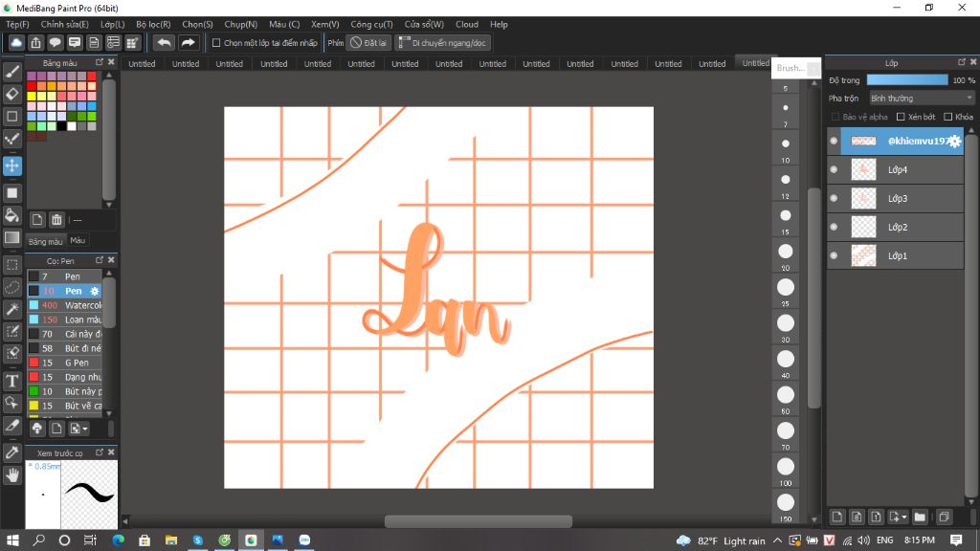Open File Explorer on taskbar

[x=170, y=540]
